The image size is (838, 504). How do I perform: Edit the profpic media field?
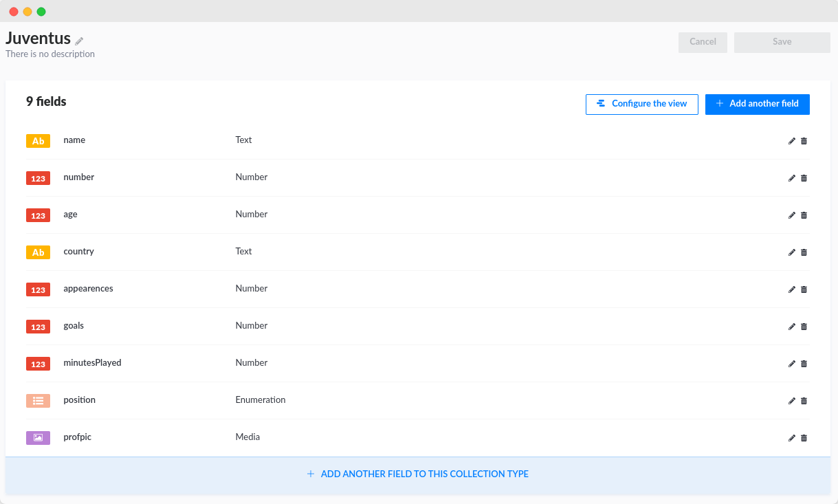pos(792,438)
